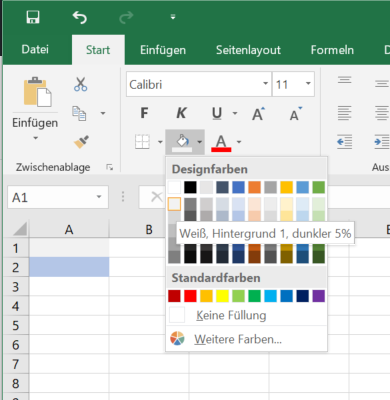This screenshot has height=400, width=390.
Task: Pick purple standard color swatch
Action: [x=318, y=296]
